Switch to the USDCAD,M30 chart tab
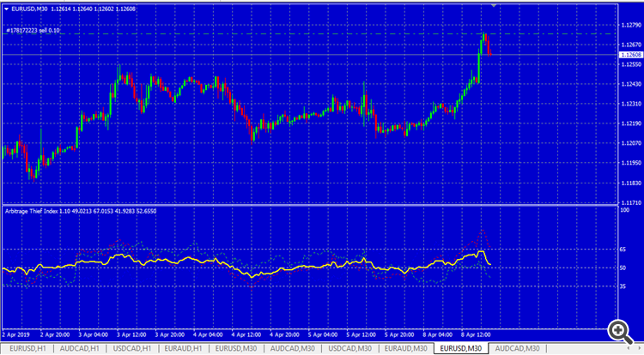The width and height of the screenshot is (644, 355). pos(349,348)
